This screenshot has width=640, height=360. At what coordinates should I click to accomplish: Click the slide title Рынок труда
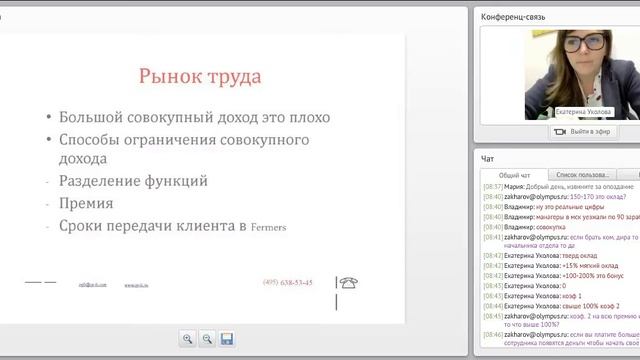click(x=200, y=76)
